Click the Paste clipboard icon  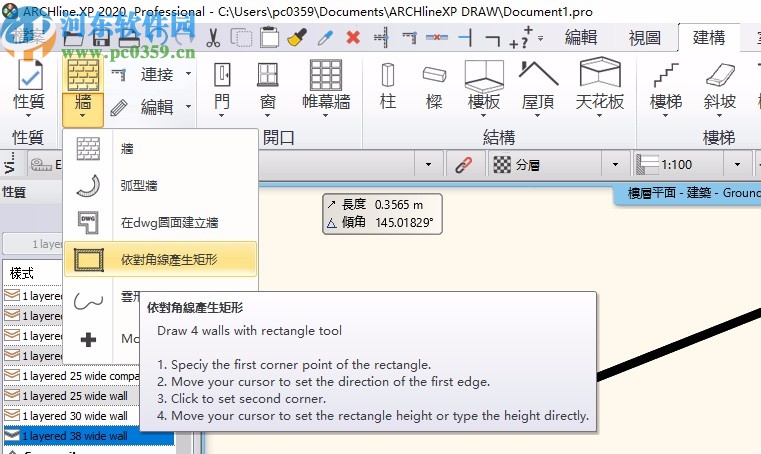coord(269,37)
